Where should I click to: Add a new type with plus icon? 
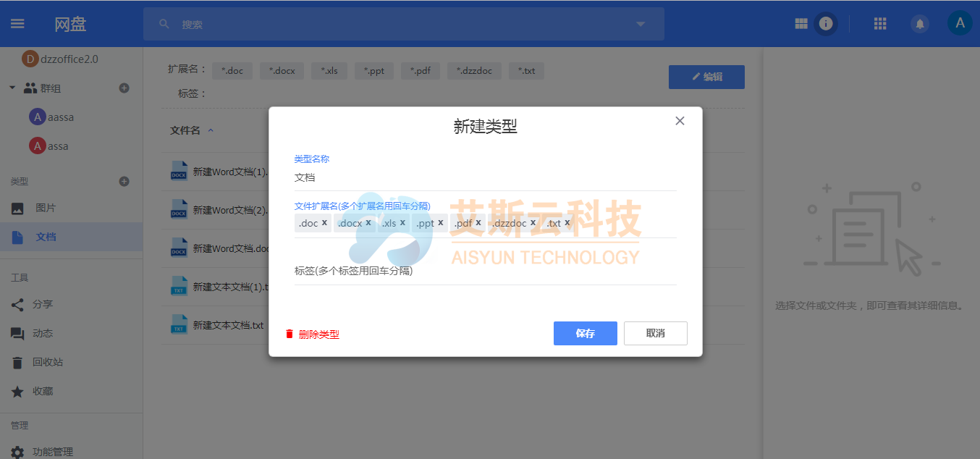pyautogui.click(x=124, y=182)
